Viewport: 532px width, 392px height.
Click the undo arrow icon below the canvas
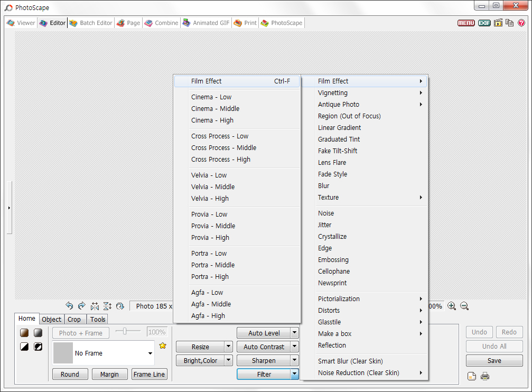click(x=69, y=306)
